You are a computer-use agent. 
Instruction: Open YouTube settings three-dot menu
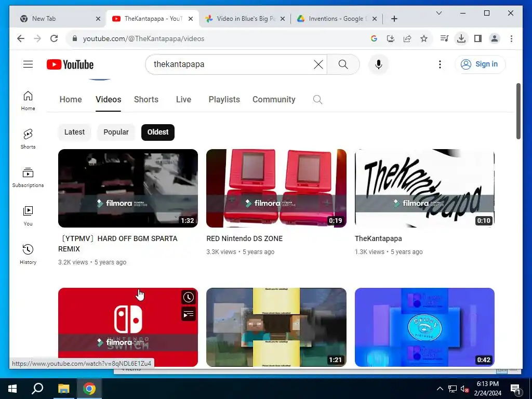(x=440, y=64)
